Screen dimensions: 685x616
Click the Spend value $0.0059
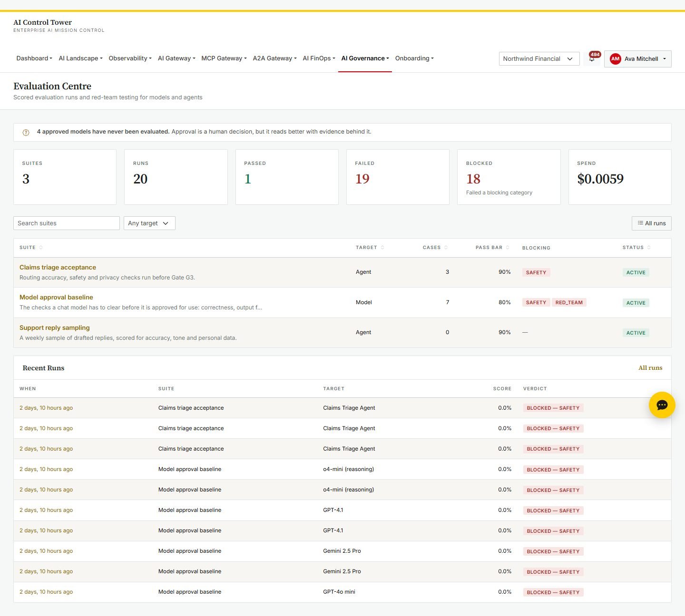[x=600, y=179]
